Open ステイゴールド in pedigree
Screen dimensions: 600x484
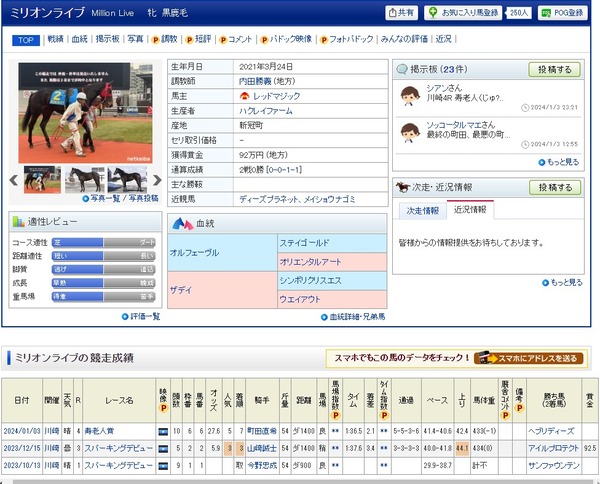pyautogui.click(x=304, y=243)
